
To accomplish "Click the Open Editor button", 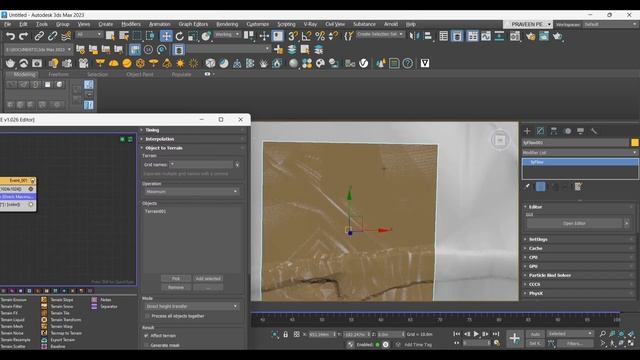I will pos(574,223).
